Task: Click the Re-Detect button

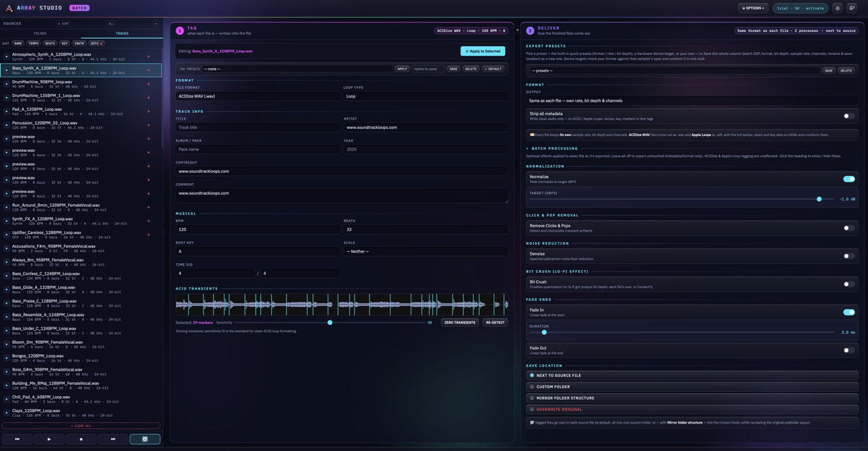Action: (x=495, y=322)
